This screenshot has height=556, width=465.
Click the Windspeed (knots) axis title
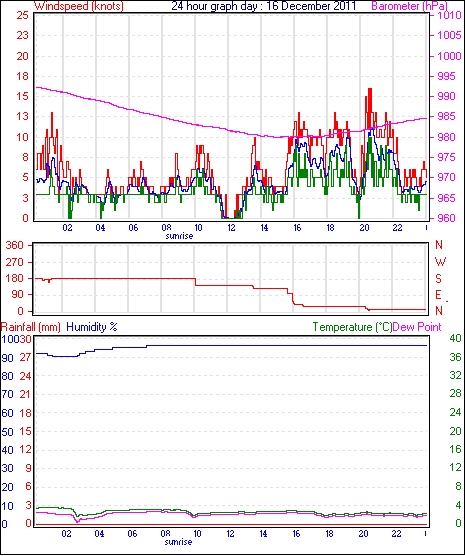[x=79, y=6]
